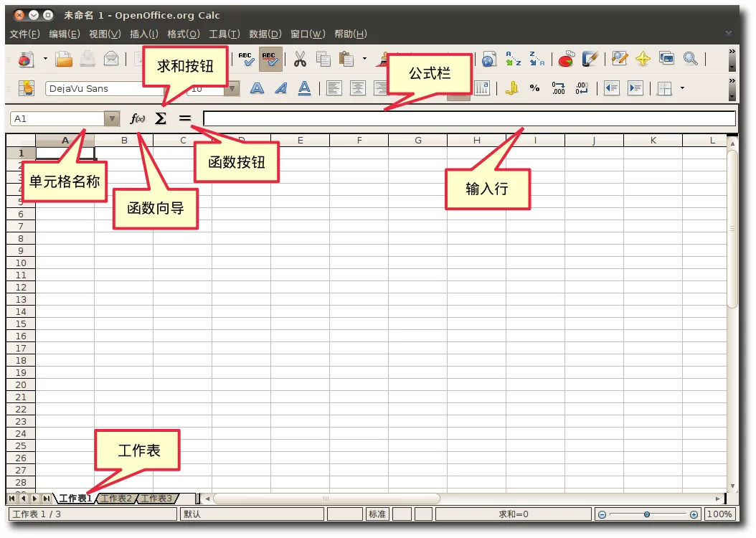Click the New spreadsheet document icon
This screenshot has height=538, width=756.
point(26,60)
